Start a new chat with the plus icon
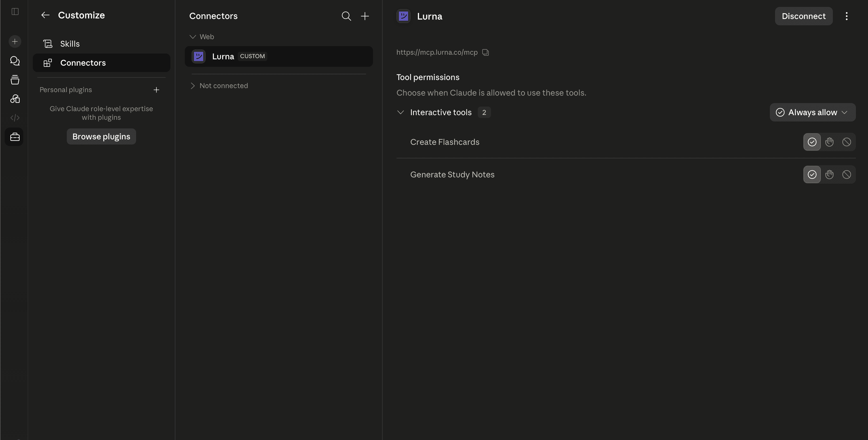This screenshot has width=868, height=440. tap(15, 41)
